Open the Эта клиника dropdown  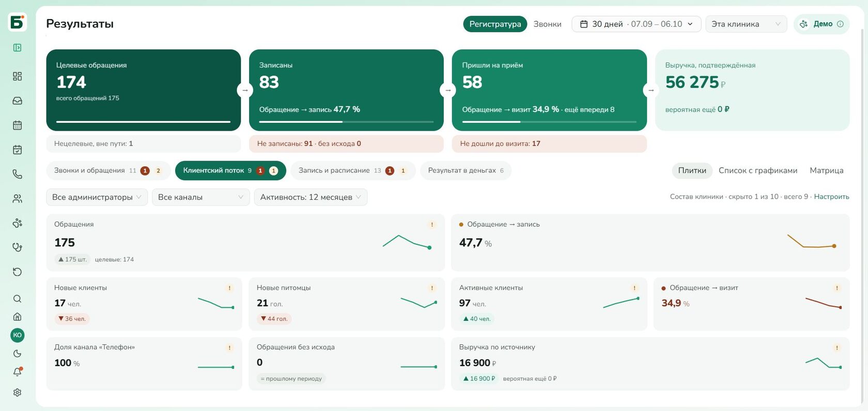click(x=746, y=24)
